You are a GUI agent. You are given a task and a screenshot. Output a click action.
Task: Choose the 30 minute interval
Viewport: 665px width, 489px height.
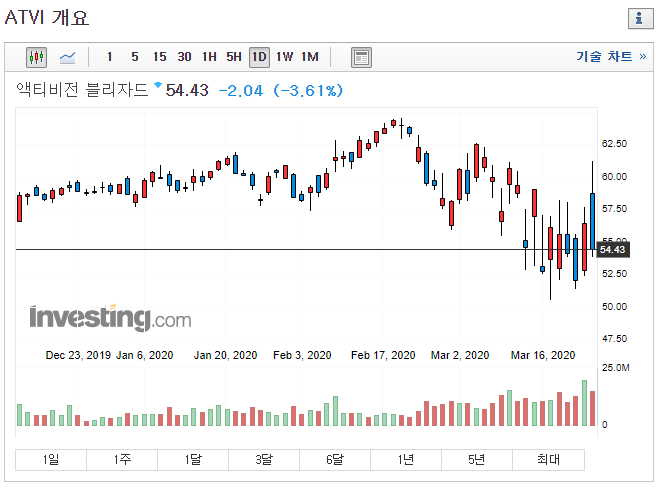pyautogui.click(x=184, y=57)
